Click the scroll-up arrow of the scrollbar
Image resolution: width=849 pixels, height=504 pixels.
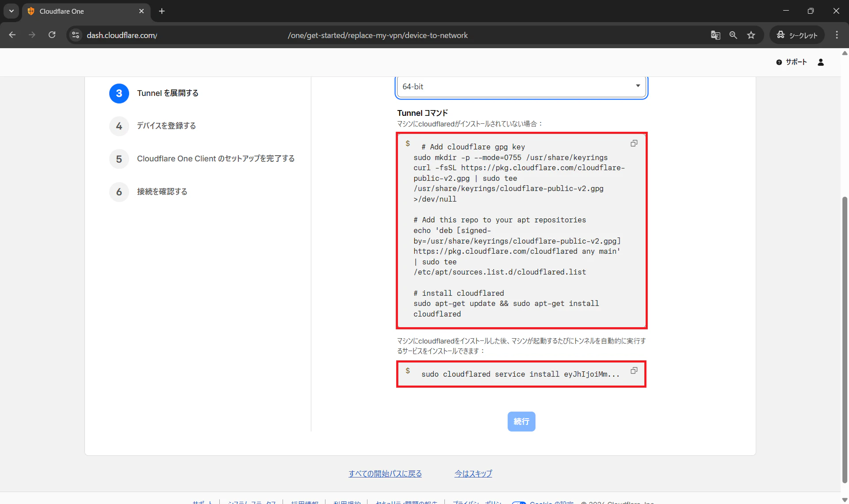[x=845, y=53]
